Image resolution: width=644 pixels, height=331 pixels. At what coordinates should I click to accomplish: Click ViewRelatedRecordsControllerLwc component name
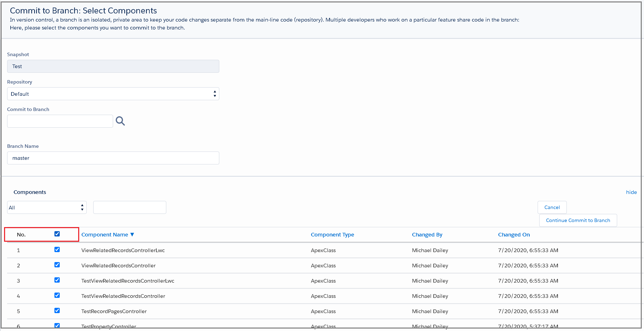click(123, 250)
